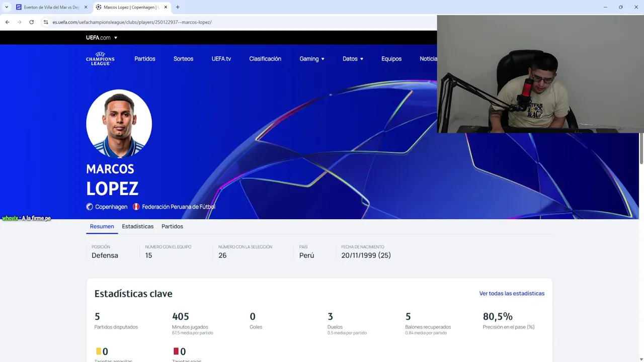Close the Everton de Viña del Mar tab
Screen dimensions: 644x362
[x=86, y=7]
